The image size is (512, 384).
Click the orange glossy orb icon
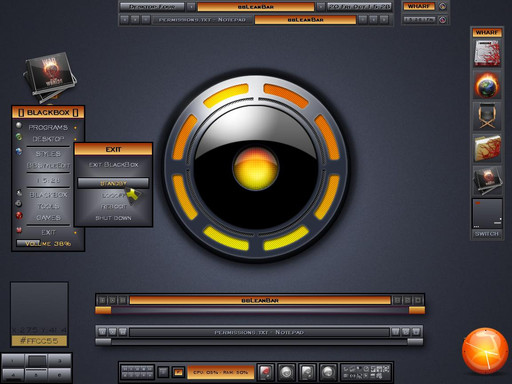[485, 350]
